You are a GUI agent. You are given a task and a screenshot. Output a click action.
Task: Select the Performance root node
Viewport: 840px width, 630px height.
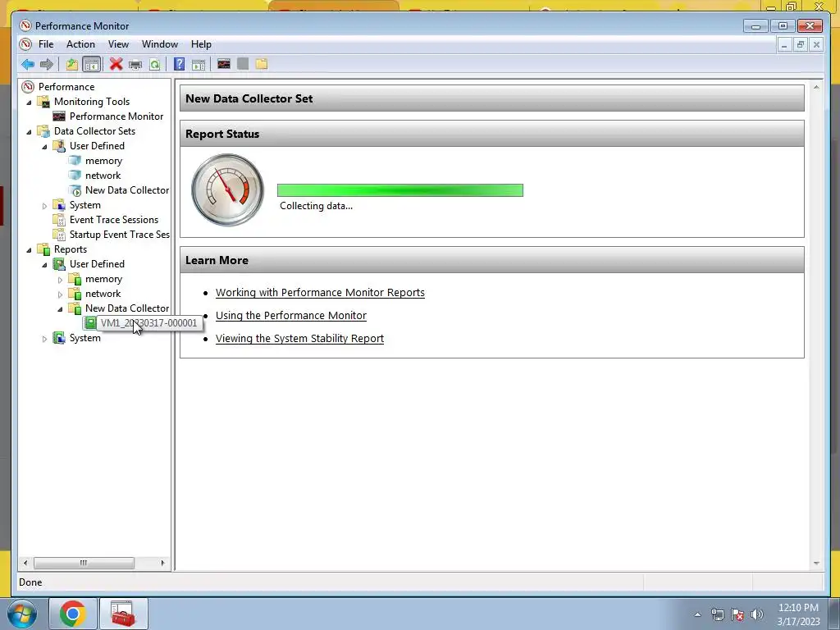coord(66,87)
